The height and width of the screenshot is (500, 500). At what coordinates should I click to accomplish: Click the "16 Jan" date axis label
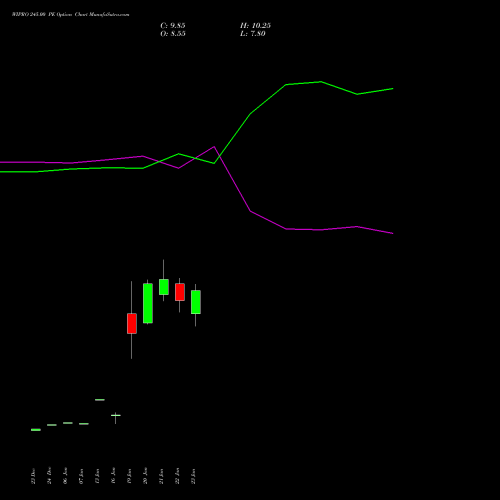[x=113, y=476]
